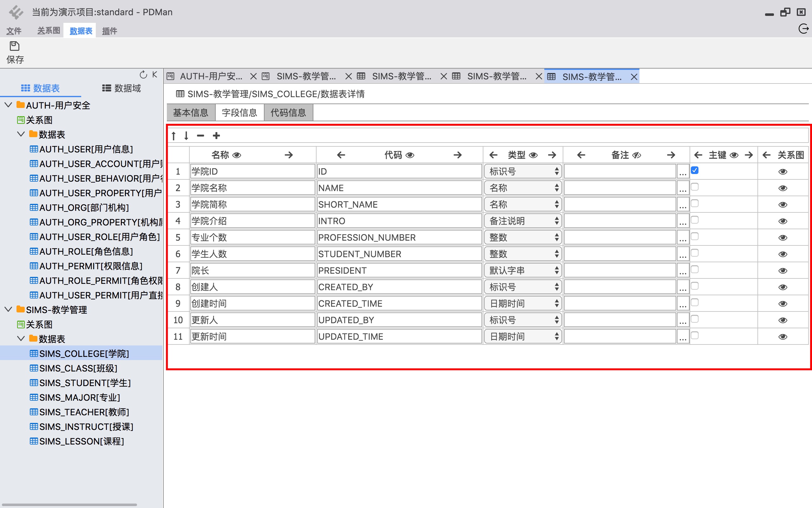Click right arrow in 名称 column header
Viewport: 812px width, 508px height.
[x=289, y=155]
